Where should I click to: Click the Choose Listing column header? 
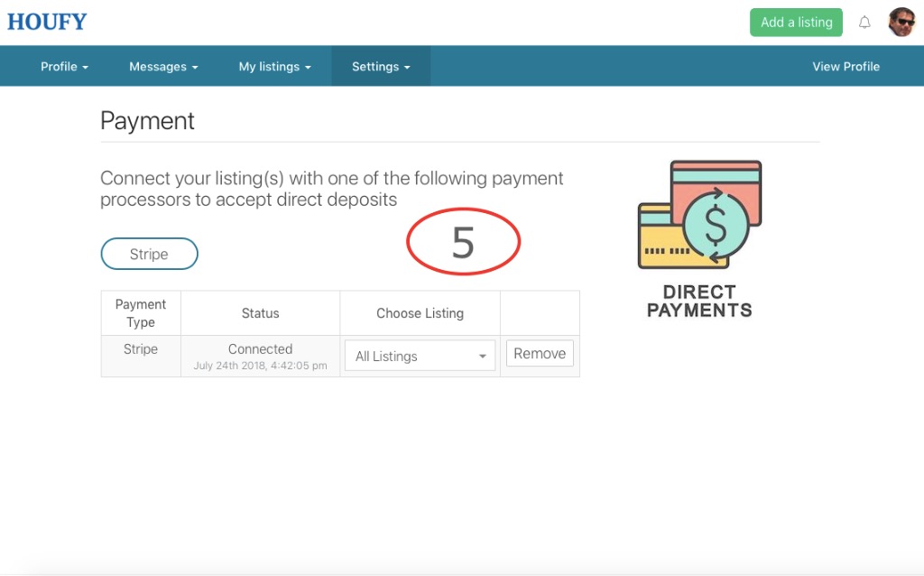point(420,312)
